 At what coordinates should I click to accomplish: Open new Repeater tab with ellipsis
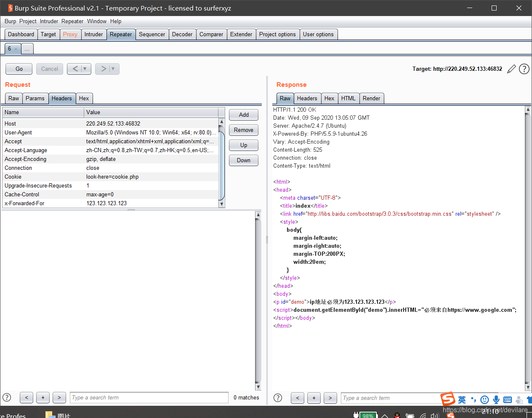(x=27, y=49)
